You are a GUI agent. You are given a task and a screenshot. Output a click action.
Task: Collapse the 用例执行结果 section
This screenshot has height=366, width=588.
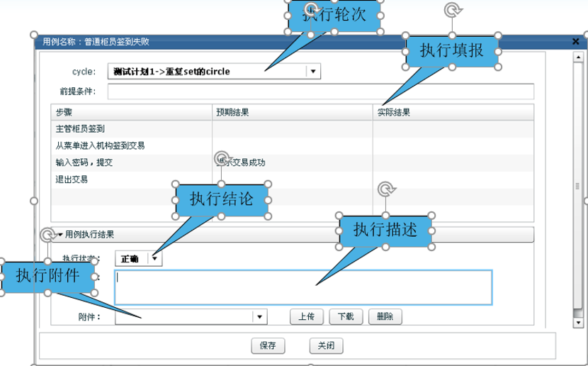[61, 235]
